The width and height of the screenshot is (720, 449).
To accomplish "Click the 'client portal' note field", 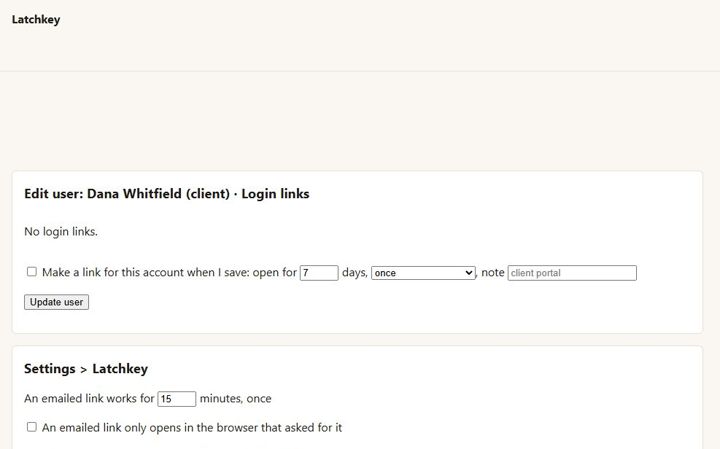I will pos(572,273).
